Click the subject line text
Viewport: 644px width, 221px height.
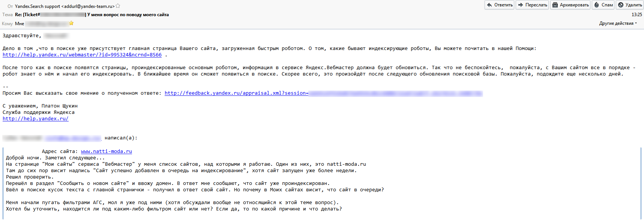[92, 15]
